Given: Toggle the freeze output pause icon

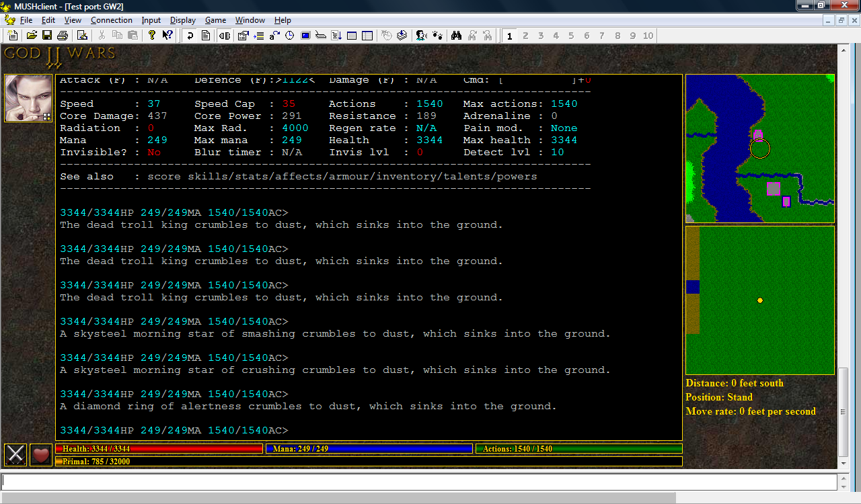Looking at the screenshot, I should [225, 36].
